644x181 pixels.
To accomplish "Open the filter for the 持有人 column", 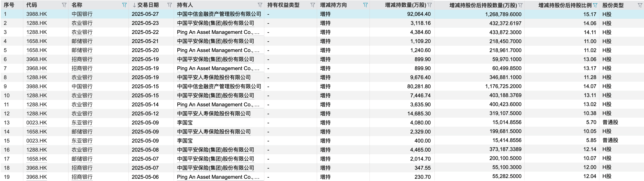I will coord(260,5).
